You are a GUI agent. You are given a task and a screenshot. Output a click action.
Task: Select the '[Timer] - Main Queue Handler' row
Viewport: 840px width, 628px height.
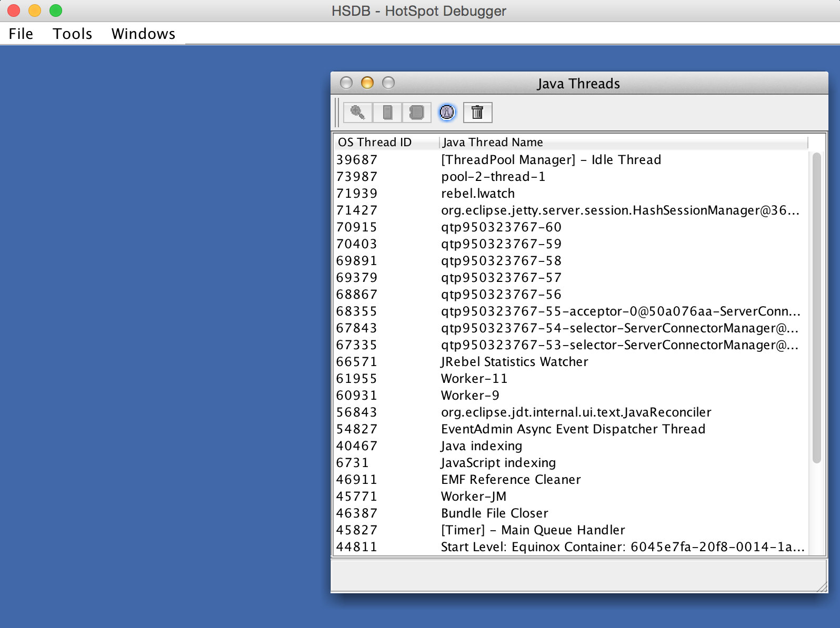tap(572, 530)
